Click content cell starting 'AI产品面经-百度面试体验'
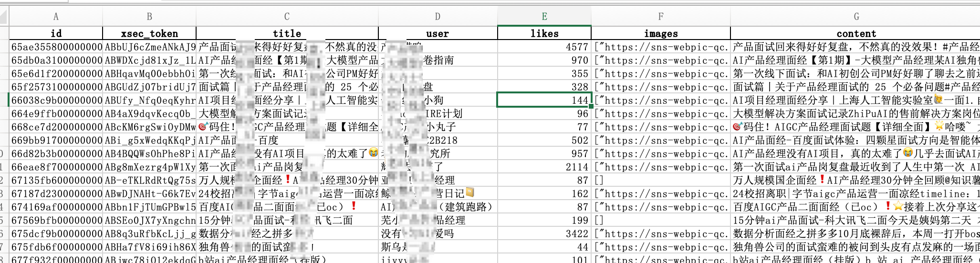 point(855,140)
